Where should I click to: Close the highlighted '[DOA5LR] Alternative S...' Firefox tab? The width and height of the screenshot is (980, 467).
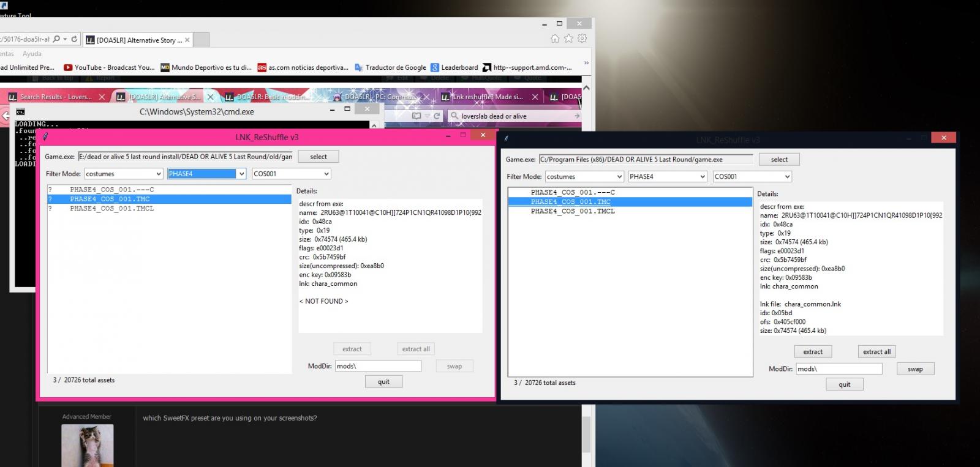(211, 97)
